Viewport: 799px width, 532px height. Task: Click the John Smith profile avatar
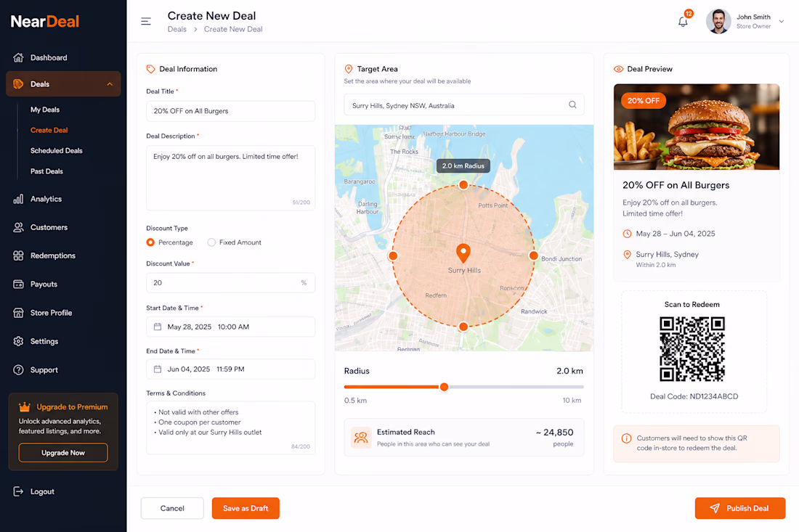718,21
